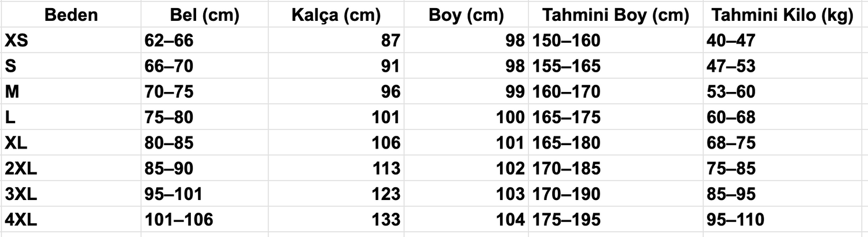Select the Tahmini Boy (cm) header cell

tap(616, 16)
